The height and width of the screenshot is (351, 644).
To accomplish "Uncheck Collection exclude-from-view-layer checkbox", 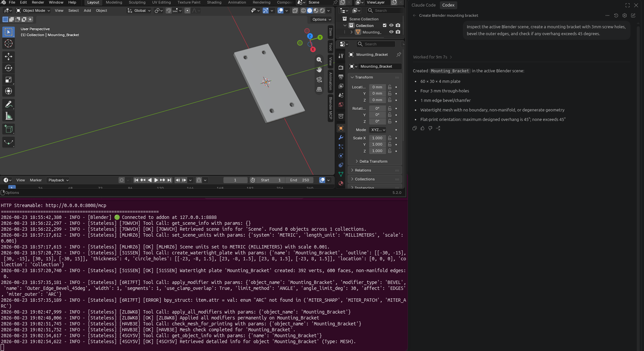I will coord(385,25).
